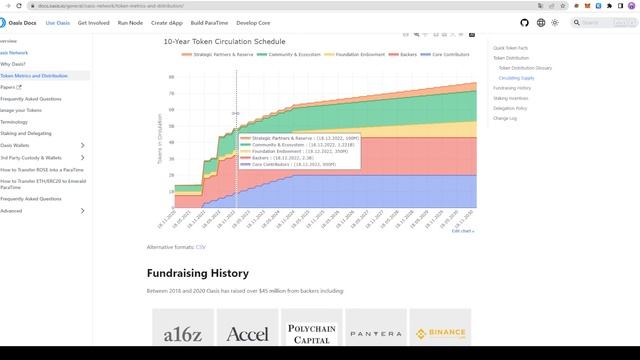Open Manage your Tokens sidebar item
This screenshot has height=360, width=640.
(21, 110)
